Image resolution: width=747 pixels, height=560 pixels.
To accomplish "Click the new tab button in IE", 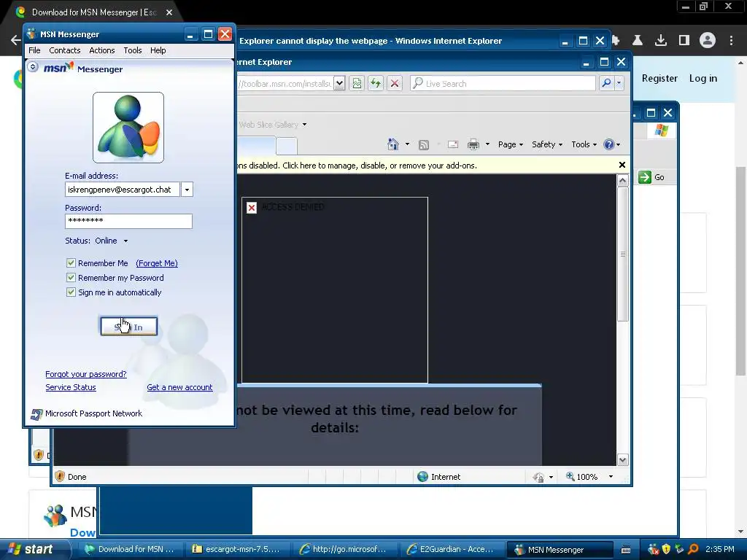I will (x=286, y=145).
